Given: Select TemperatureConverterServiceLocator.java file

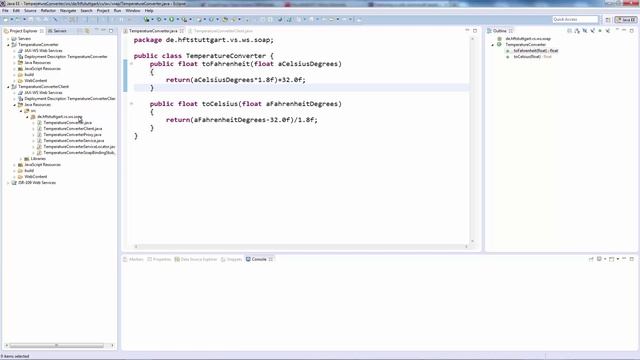Looking at the screenshot, I should (x=79, y=147).
